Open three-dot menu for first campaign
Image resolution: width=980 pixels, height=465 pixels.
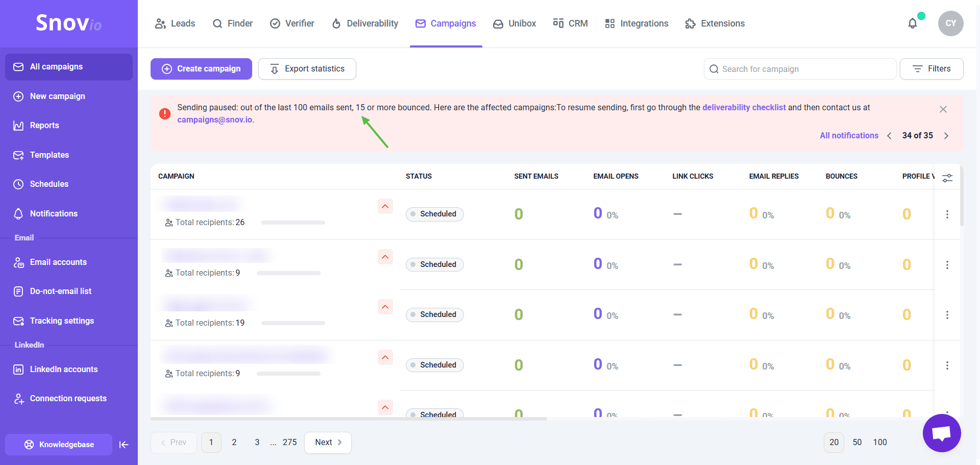pyautogui.click(x=947, y=214)
